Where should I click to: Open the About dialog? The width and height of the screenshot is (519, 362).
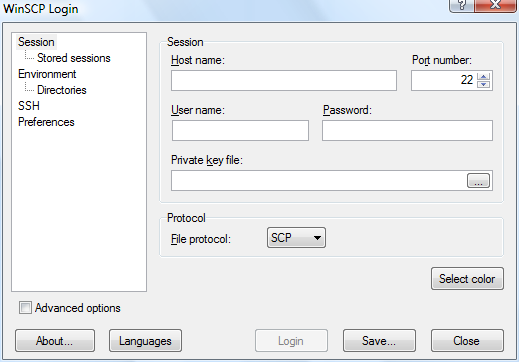pyautogui.click(x=55, y=341)
